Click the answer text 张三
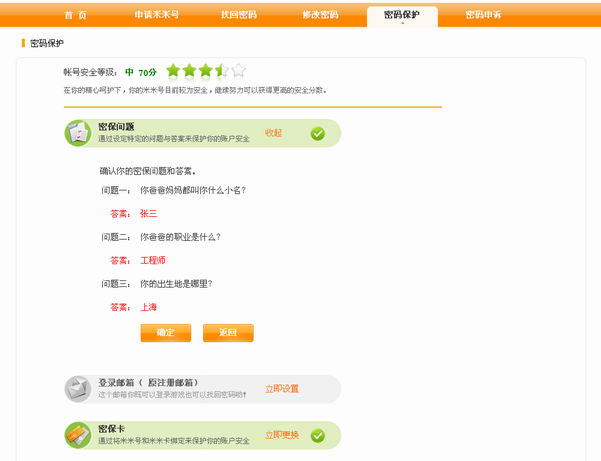 point(149,213)
